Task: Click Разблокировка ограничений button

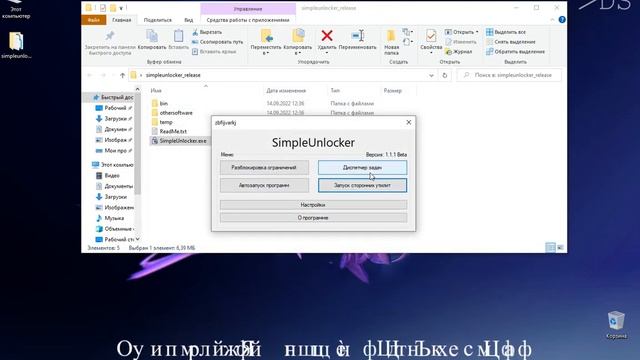Action: tap(264, 167)
